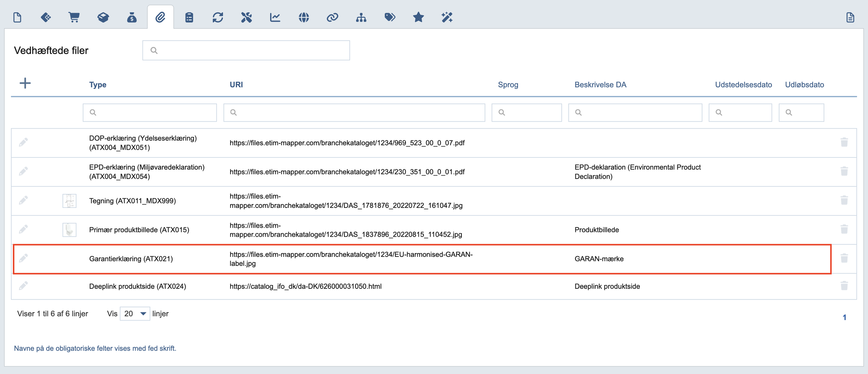Viewport: 868px width, 374px height.
Task: Open the money bag pricing tab
Action: (x=132, y=17)
